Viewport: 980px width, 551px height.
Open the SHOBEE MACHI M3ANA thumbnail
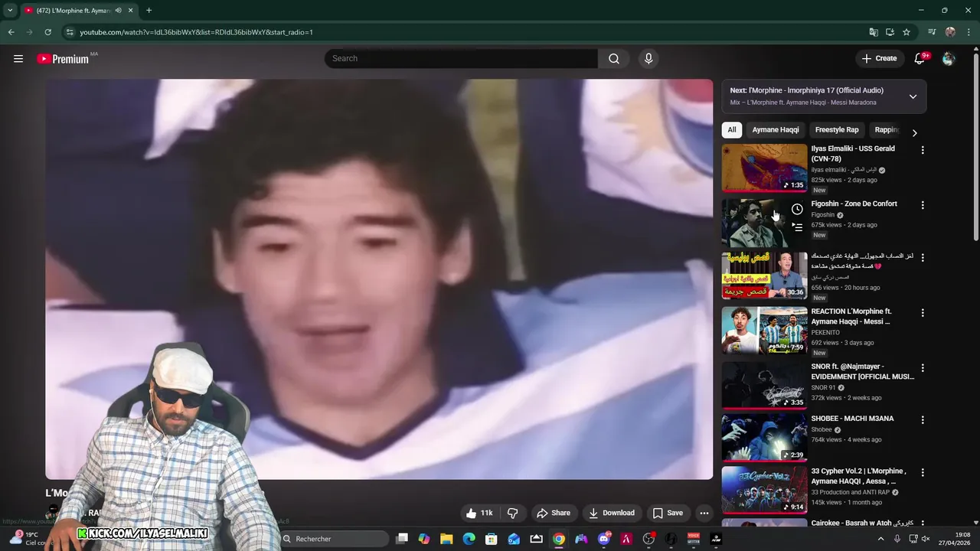point(764,438)
